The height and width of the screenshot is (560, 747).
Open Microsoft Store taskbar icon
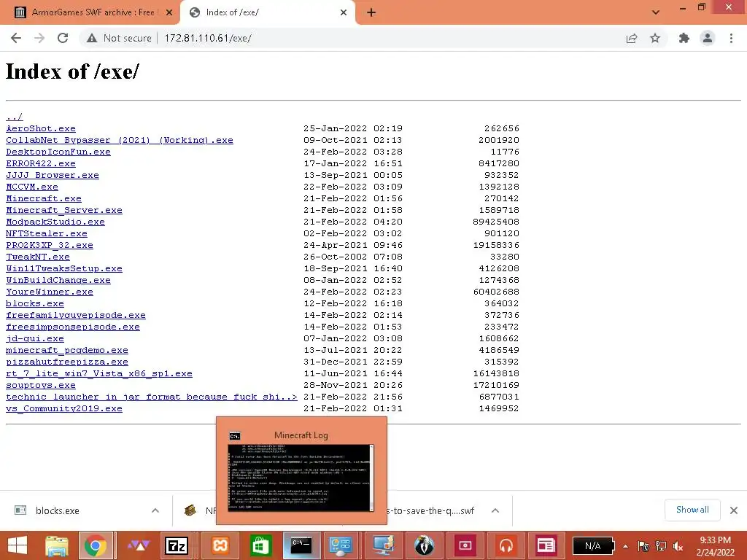[260, 545]
